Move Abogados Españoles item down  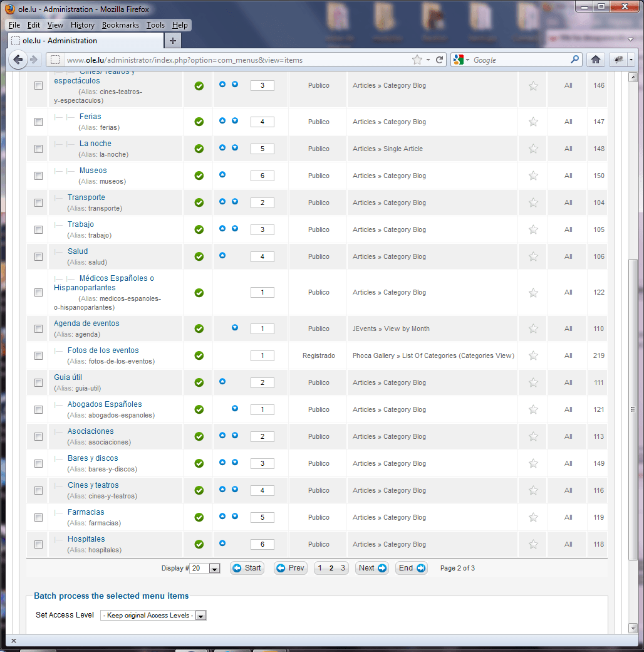tap(235, 408)
